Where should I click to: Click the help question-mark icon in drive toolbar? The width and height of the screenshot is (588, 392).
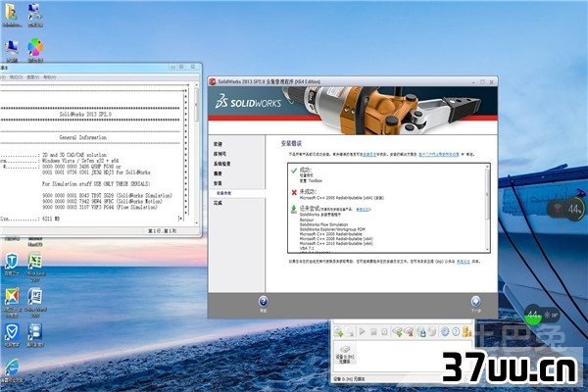point(456,331)
